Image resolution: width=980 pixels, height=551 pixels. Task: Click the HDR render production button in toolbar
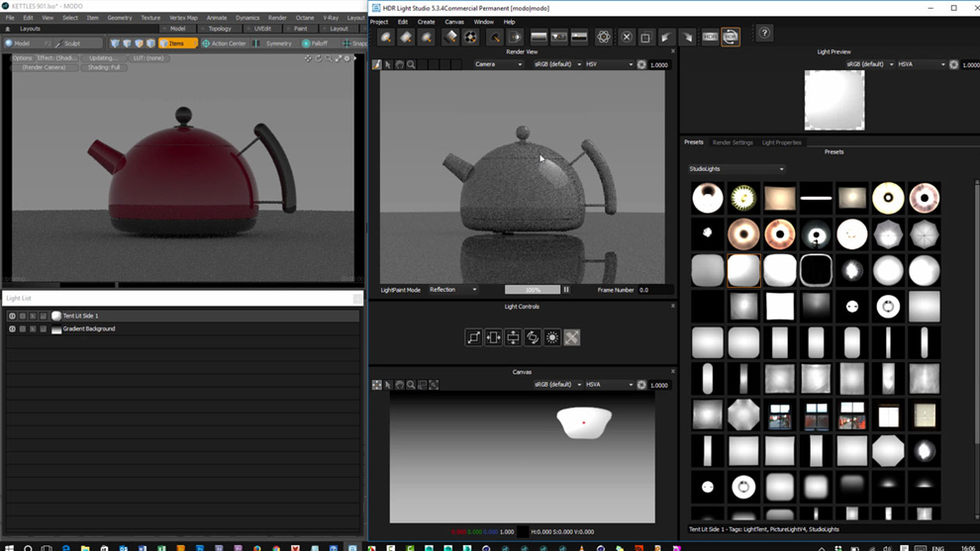(x=710, y=37)
